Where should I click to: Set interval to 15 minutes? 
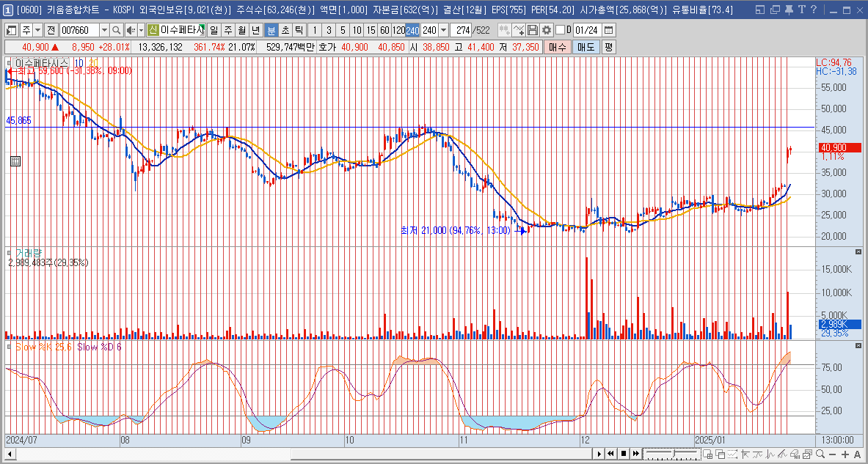[x=371, y=30]
